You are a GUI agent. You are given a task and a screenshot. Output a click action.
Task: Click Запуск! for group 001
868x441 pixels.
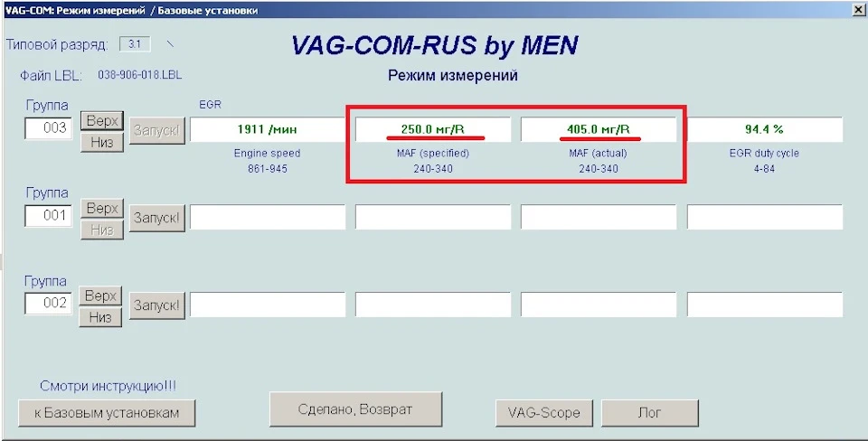click(x=157, y=218)
